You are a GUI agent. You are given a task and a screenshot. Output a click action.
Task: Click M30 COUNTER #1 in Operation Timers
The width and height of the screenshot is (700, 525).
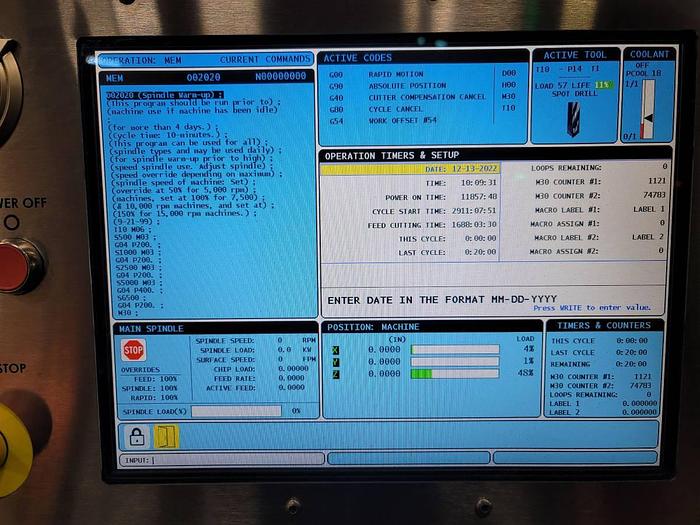coord(600,181)
